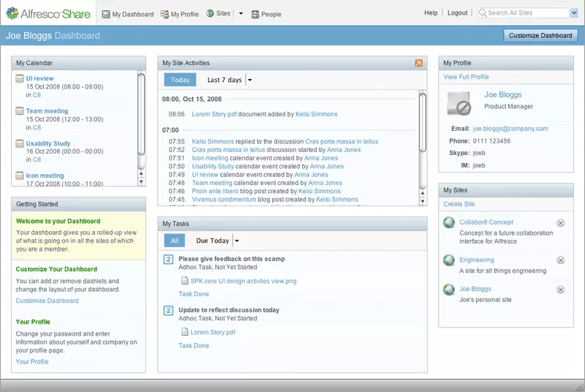Select Due Today tasks filter
585x392 pixels.
point(212,241)
